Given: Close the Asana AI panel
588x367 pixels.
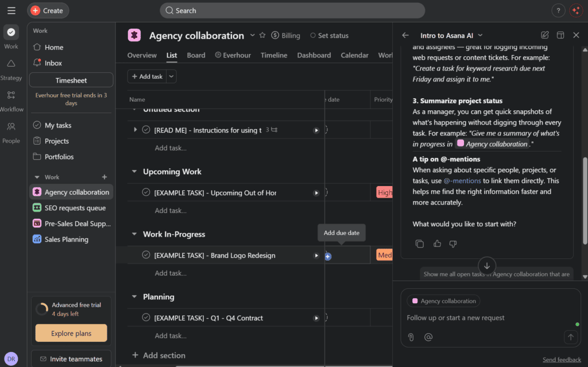Looking at the screenshot, I should click(576, 35).
